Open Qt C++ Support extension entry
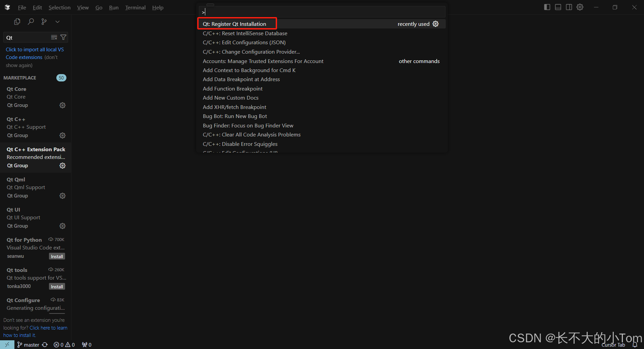 point(36,127)
